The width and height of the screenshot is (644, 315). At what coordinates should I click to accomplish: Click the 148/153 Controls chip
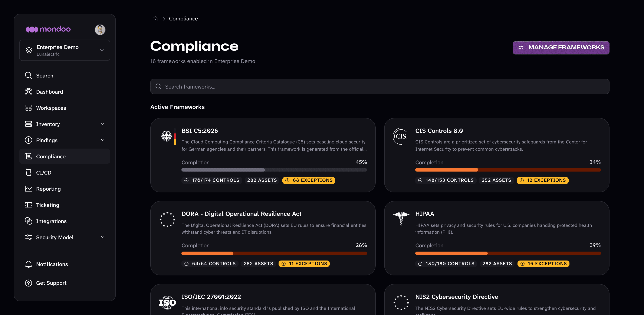[446, 180]
